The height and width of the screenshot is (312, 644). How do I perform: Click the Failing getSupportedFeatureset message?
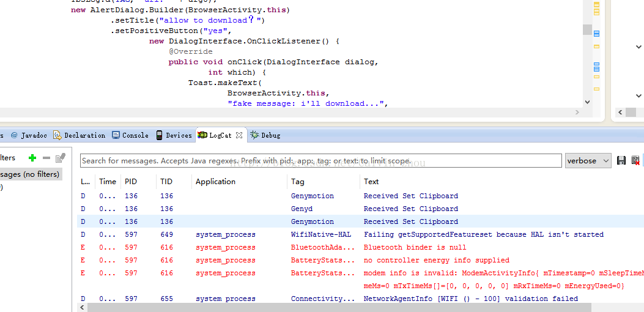point(483,235)
